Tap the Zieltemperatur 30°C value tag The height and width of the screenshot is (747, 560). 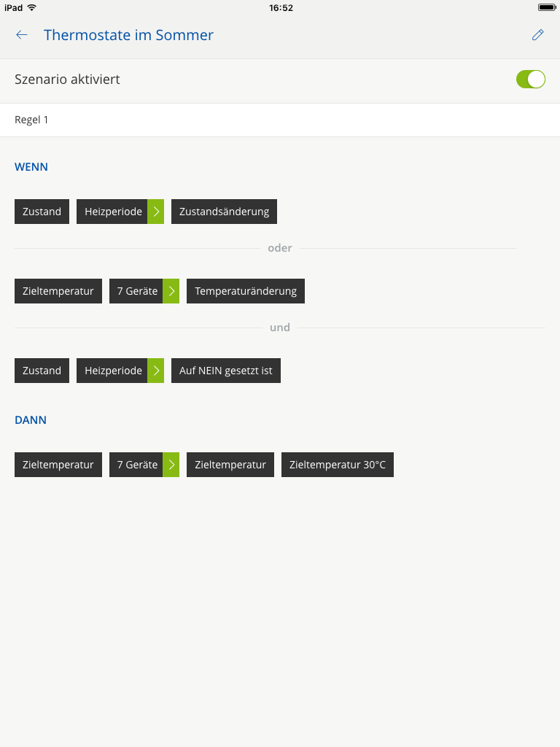(x=337, y=465)
